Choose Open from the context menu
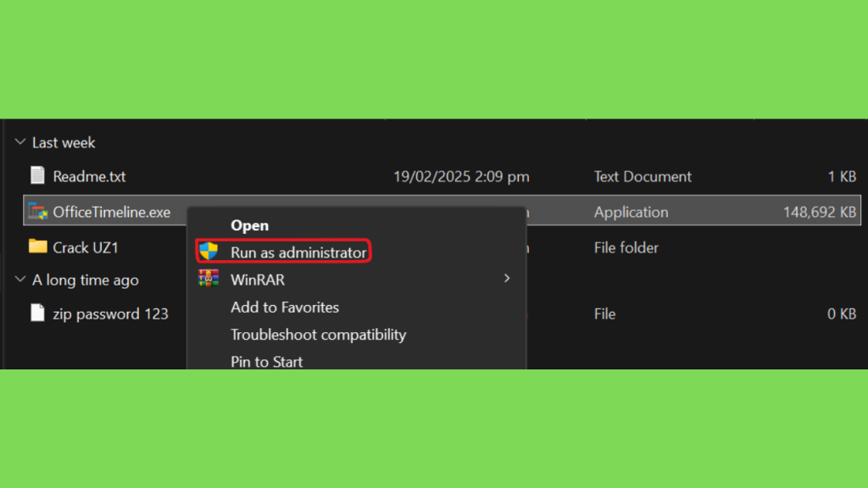The height and width of the screenshot is (488, 868). pyautogui.click(x=250, y=225)
